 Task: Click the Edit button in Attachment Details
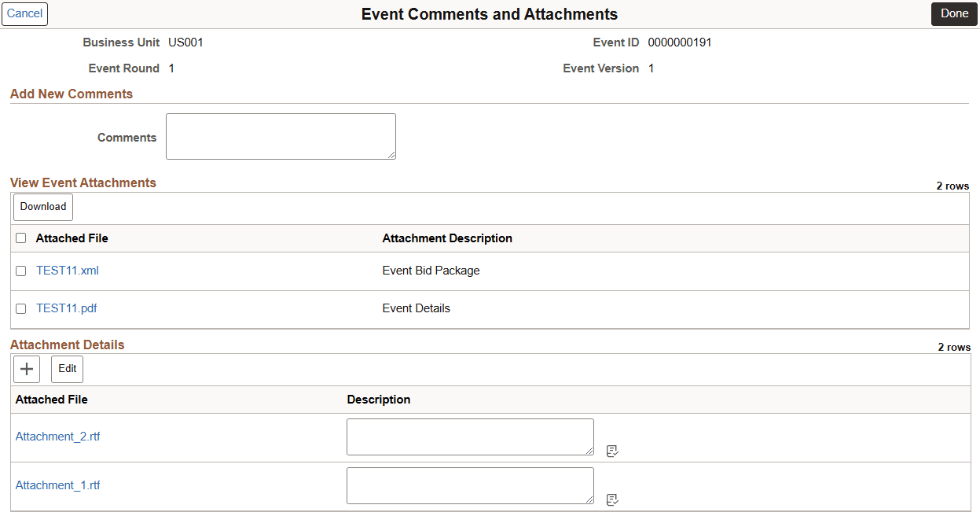click(x=67, y=369)
